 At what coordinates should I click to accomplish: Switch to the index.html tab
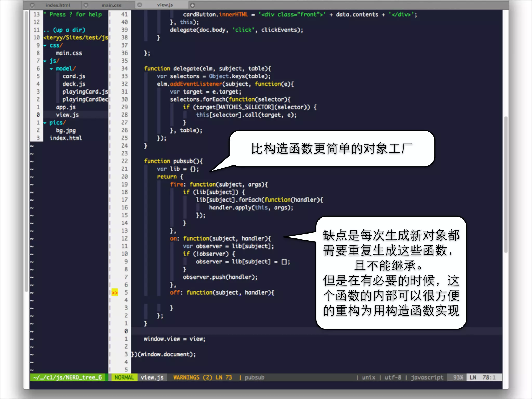click(58, 5)
